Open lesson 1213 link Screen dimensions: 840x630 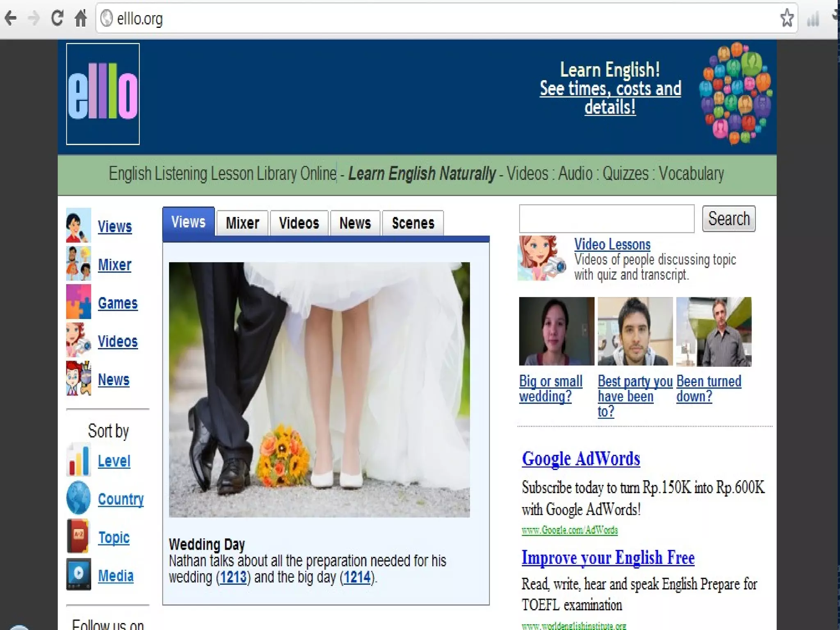click(233, 577)
